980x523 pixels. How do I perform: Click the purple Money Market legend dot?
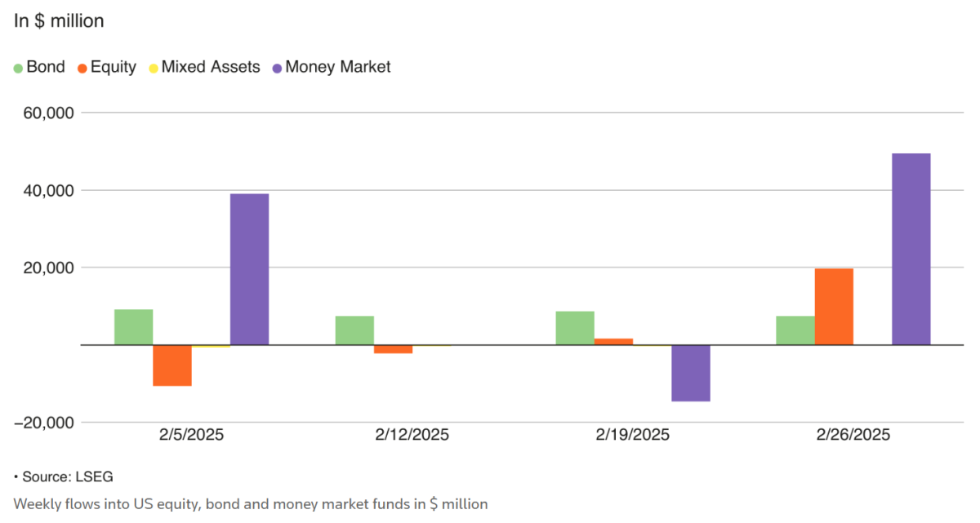tap(278, 68)
